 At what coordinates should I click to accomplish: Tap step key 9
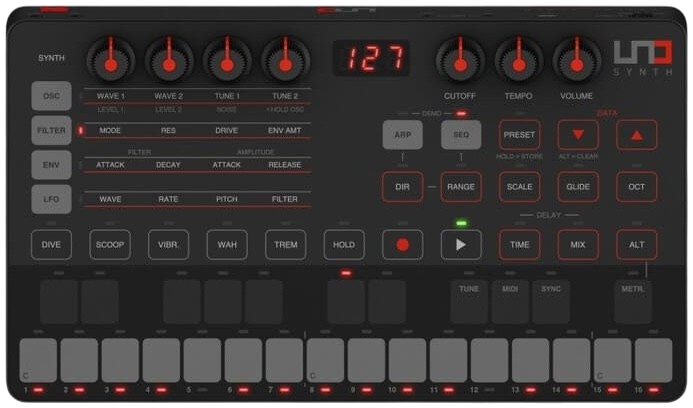coord(367,360)
